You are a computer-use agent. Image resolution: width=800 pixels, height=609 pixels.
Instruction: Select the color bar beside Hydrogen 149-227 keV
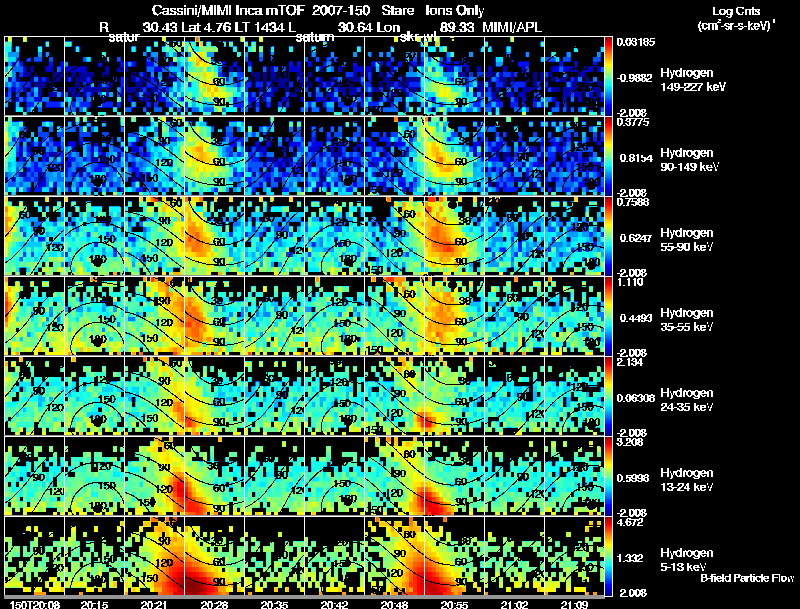pyautogui.click(x=608, y=75)
